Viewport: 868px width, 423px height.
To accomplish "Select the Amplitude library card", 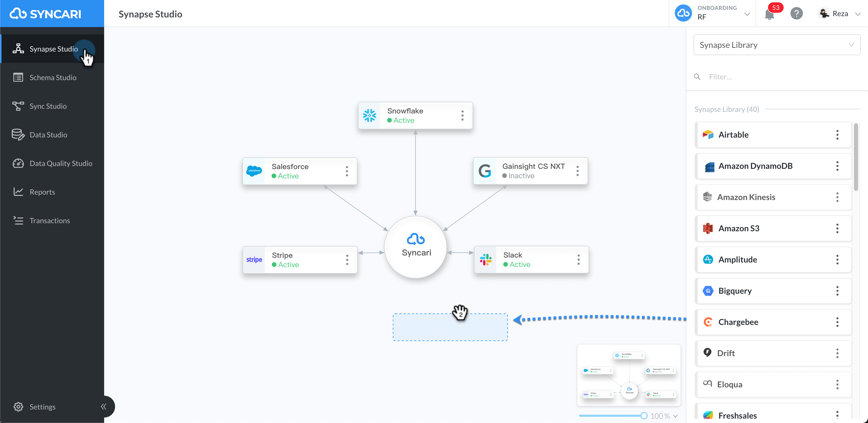I will click(773, 260).
